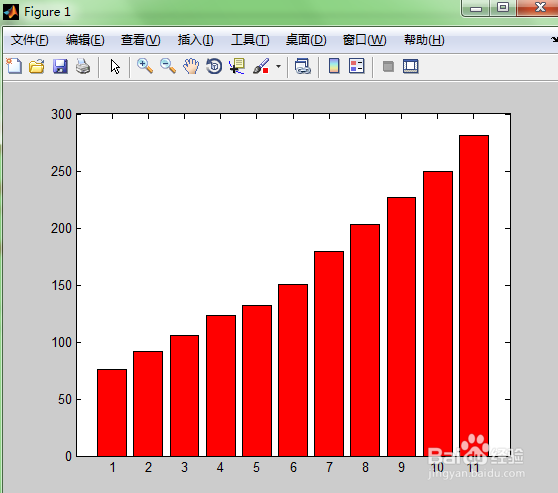
Task: Select the Edit Plot arrow tool
Action: (x=115, y=67)
